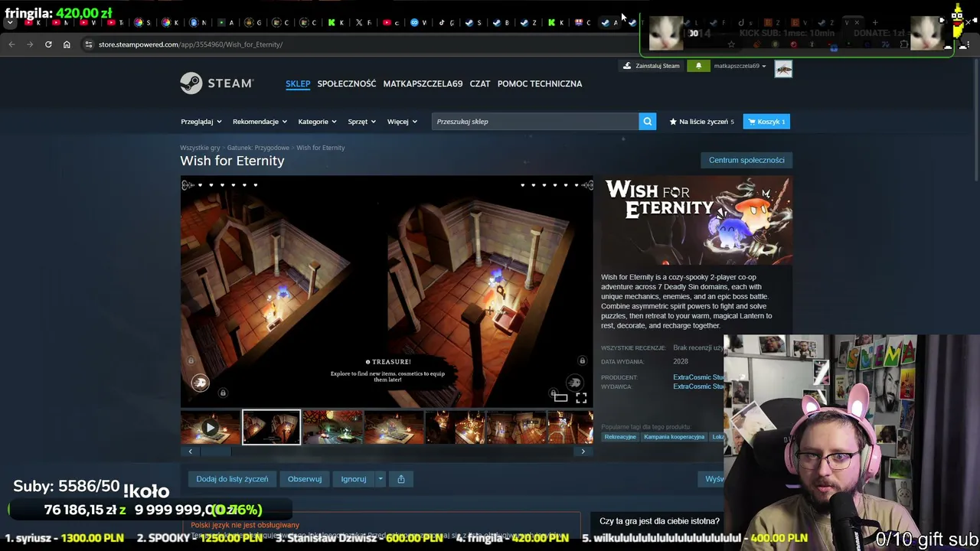Click the Ignoruj button
The height and width of the screenshot is (551, 980).
pyautogui.click(x=354, y=479)
